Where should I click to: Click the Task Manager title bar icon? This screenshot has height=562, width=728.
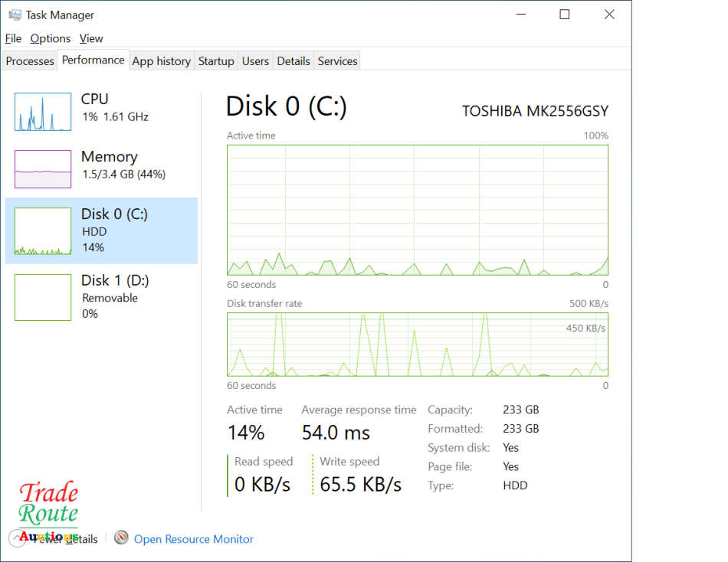(x=15, y=15)
